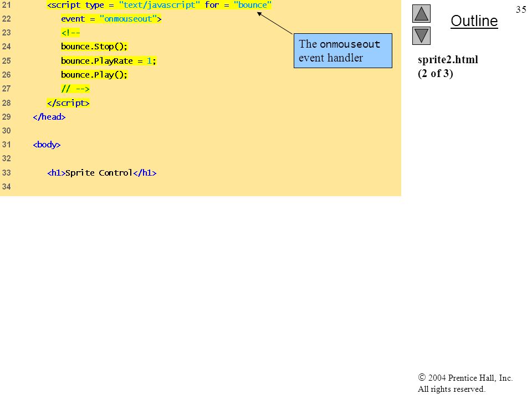Click line number 30
The image size is (532, 399).
coord(7,131)
